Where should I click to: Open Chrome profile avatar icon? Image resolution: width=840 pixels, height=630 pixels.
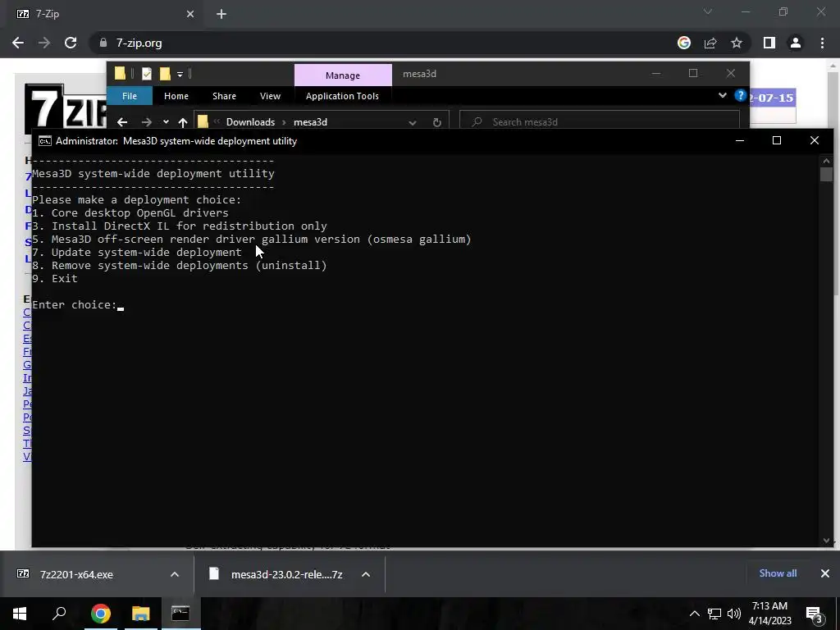coord(796,43)
